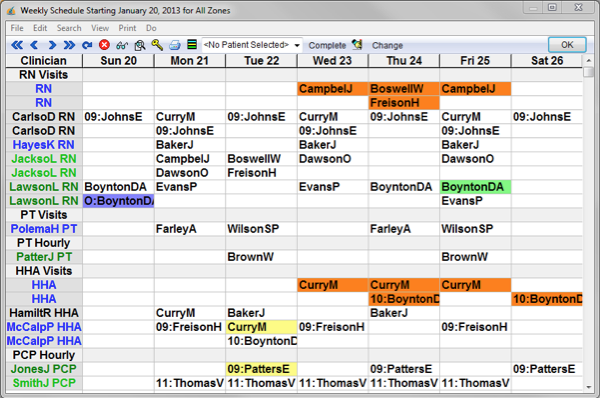Open the Do menu
This screenshot has width=600, height=398.
(x=151, y=28)
